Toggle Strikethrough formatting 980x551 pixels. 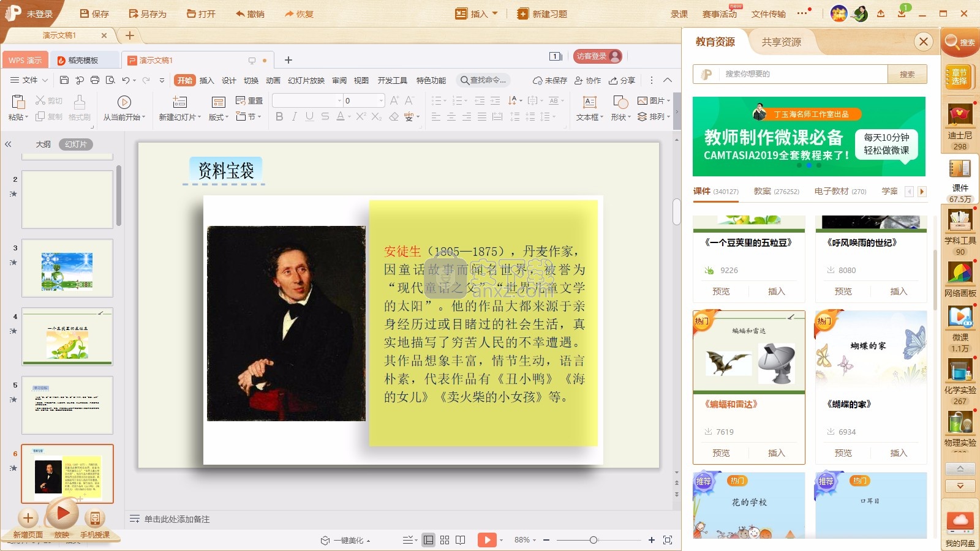tap(325, 116)
